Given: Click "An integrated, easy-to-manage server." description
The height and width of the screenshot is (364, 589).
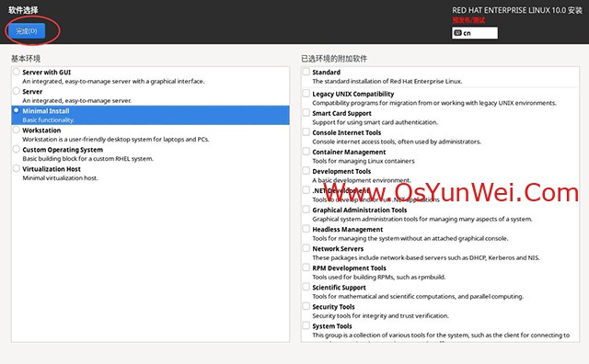Looking at the screenshot, I should [x=77, y=100].
